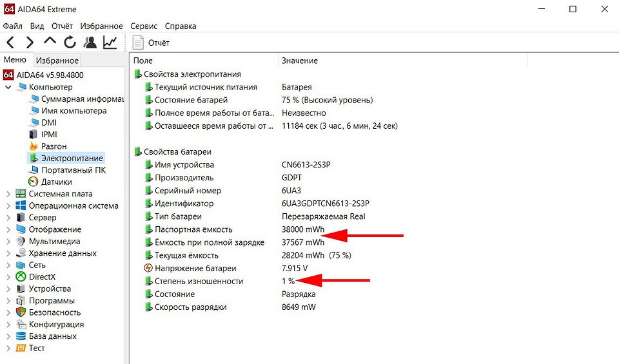Click the Forward navigation arrow in toolbar
The image size is (619, 364).
pos(30,43)
